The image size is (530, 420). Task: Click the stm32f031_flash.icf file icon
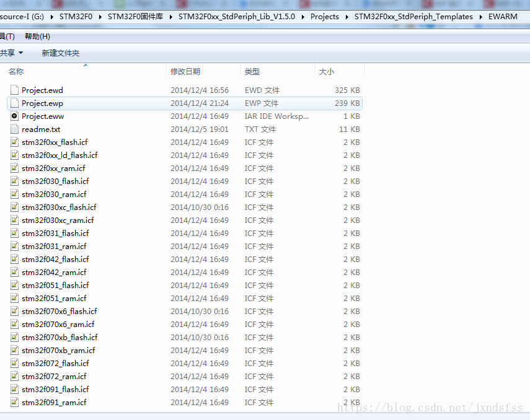click(14, 233)
